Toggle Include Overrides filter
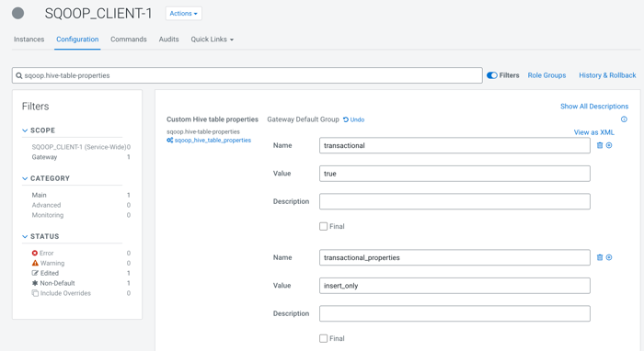Image resolution: width=644 pixels, height=351 pixels. (x=62, y=293)
